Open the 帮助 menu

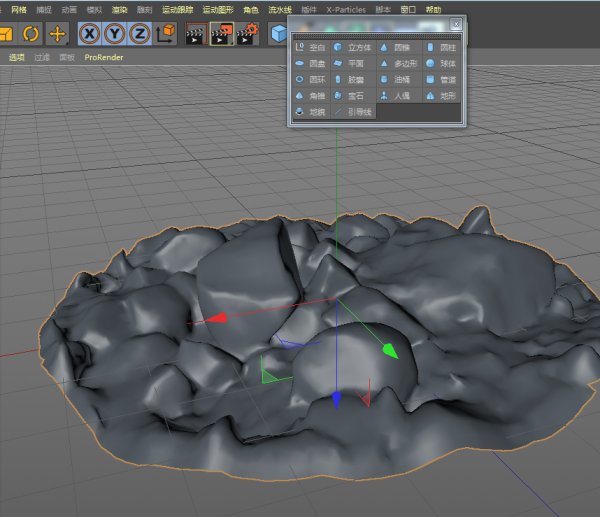[x=433, y=10]
